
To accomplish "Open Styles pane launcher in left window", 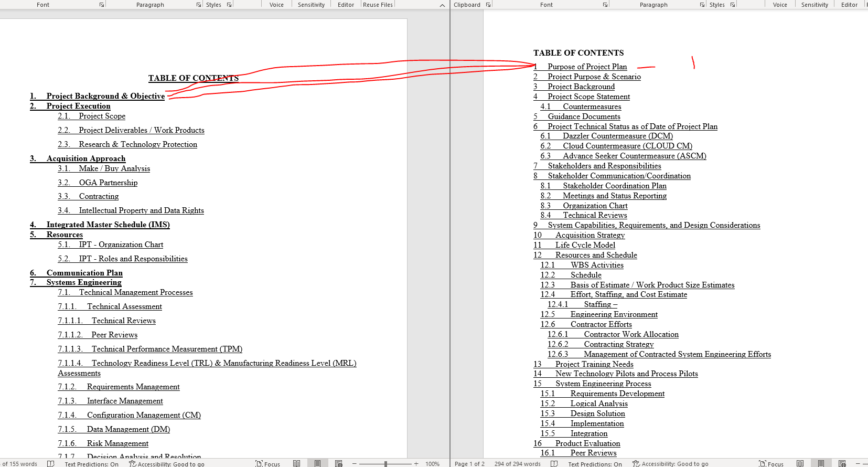I will pyautogui.click(x=229, y=5).
